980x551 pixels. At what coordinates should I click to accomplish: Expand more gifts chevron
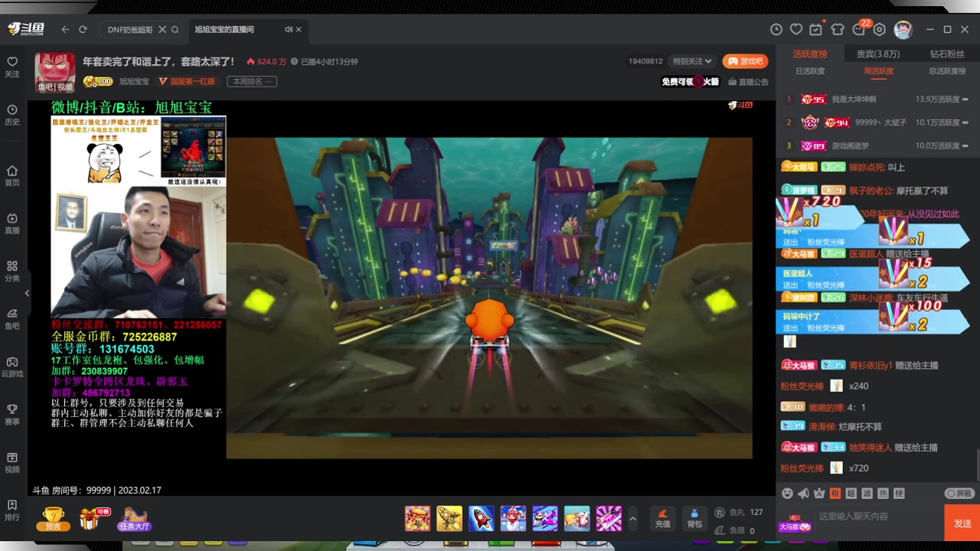coord(632,518)
